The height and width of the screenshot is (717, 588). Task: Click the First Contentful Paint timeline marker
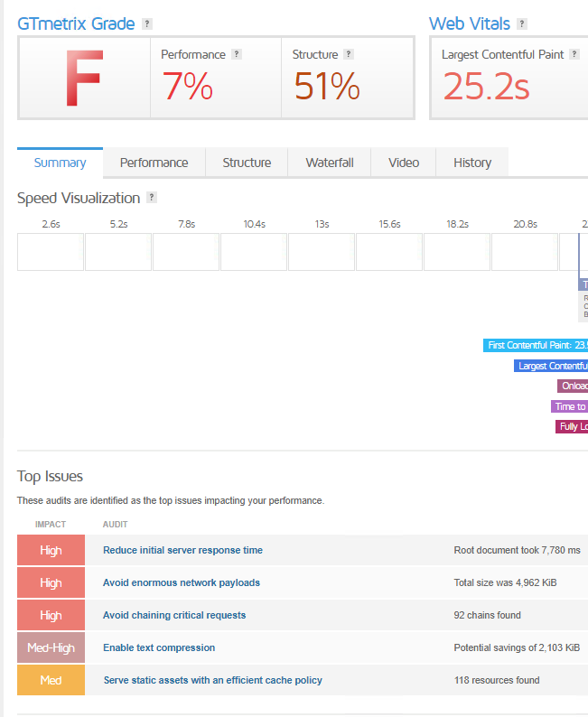536,345
